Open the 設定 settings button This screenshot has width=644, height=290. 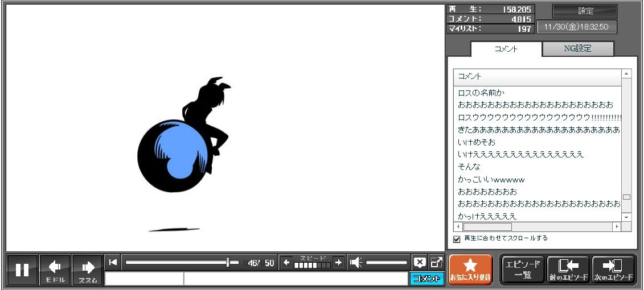coord(585,11)
